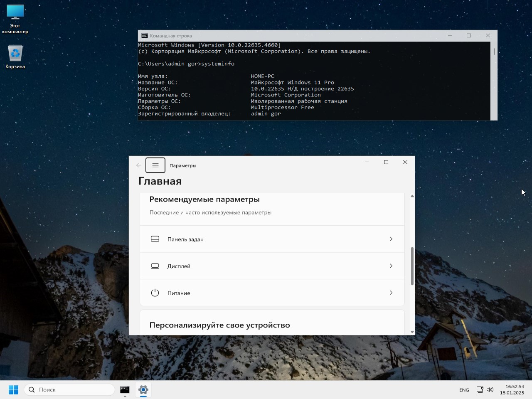Click the Settings scroll down arrow
The height and width of the screenshot is (399, 532).
click(412, 332)
